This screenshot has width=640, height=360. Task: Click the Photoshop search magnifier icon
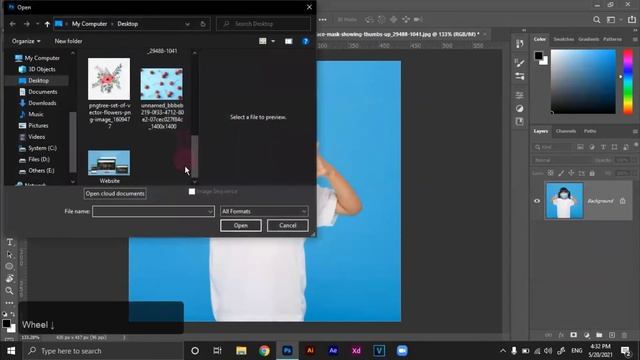coord(597,20)
